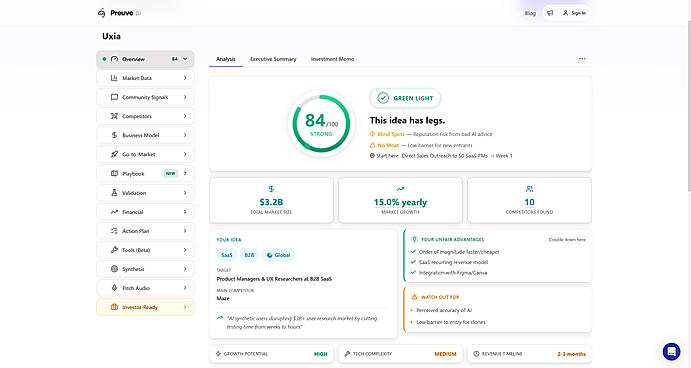Expand Go-to-Market chevron arrow
Image resolution: width=691 pixels, height=368 pixels.
coord(185,154)
